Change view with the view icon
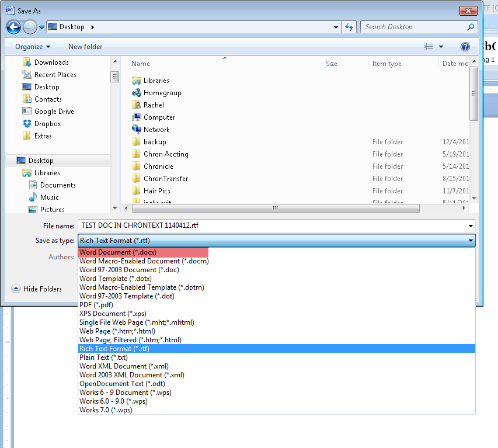Image resolution: width=498 pixels, height=448 pixels. pos(428,47)
